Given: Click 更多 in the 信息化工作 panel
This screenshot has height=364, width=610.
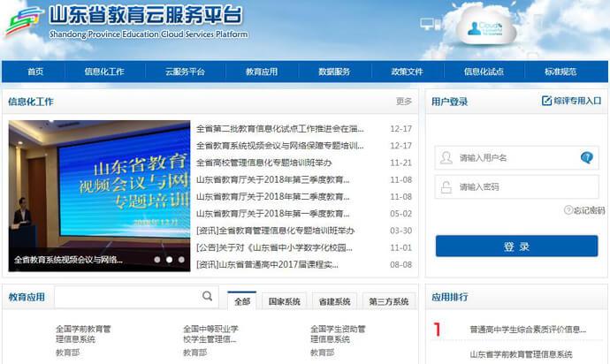Looking at the screenshot, I should [403, 102].
